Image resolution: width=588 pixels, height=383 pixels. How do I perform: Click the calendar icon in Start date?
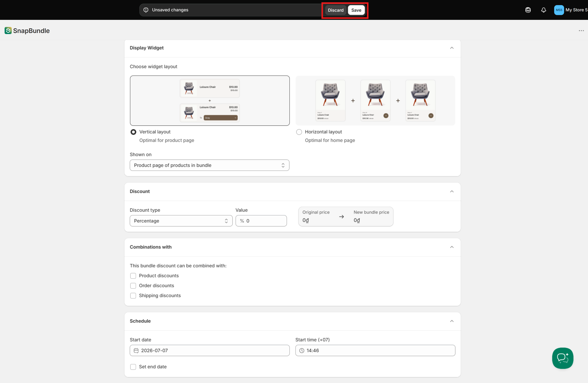(x=136, y=350)
